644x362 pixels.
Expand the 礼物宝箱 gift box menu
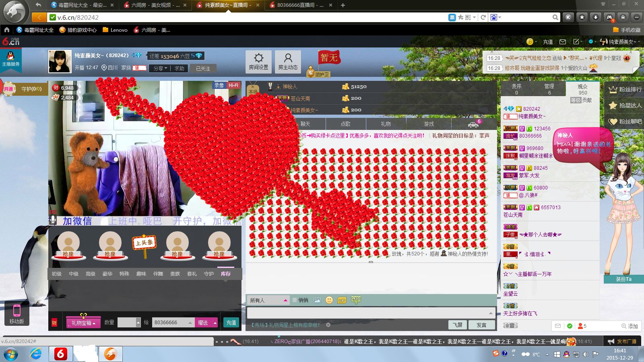[83, 323]
